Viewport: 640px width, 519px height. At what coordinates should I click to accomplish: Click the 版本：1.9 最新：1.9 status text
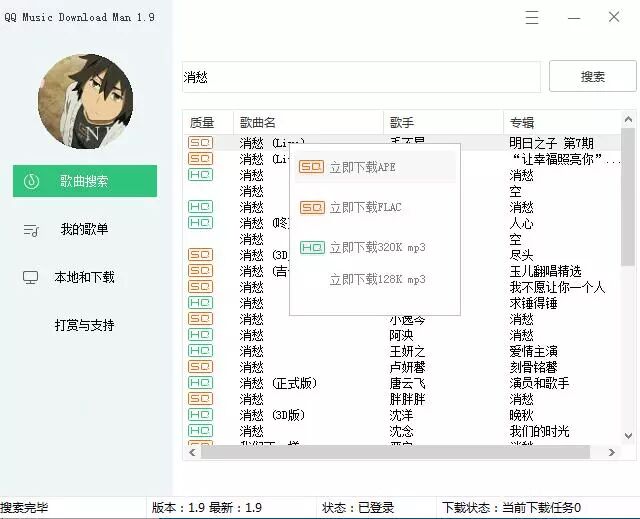pos(207,508)
